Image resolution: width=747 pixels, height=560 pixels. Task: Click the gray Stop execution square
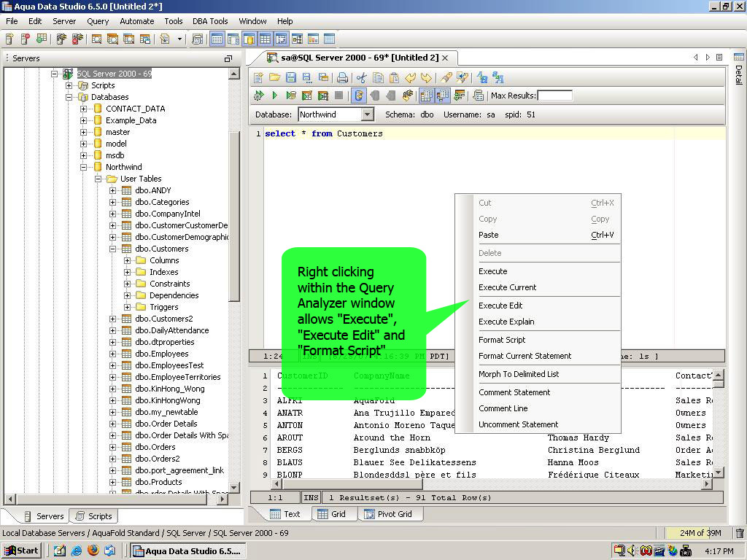point(338,96)
